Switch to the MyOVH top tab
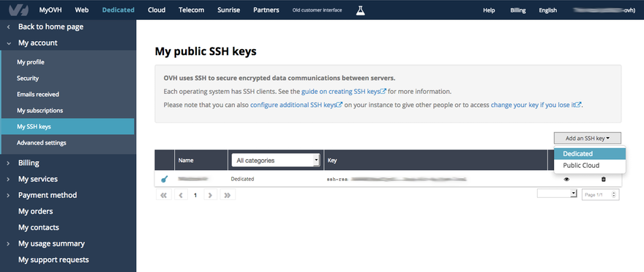Screen dimensions: 644x272 coord(50,10)
